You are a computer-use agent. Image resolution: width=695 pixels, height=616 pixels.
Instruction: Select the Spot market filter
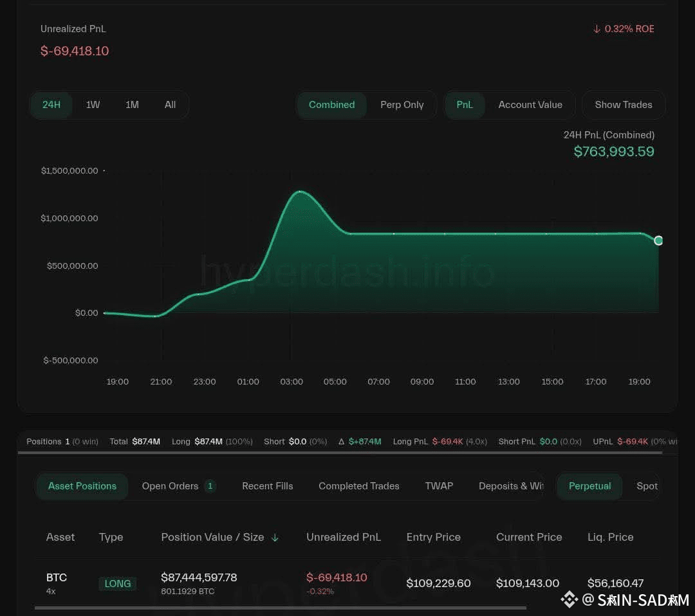[647, 486]
